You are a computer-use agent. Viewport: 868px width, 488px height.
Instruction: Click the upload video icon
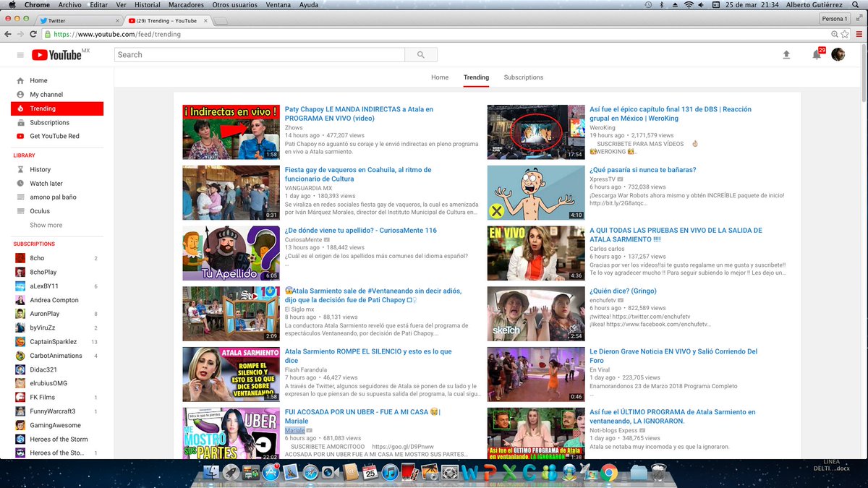(x=786, y=55)
